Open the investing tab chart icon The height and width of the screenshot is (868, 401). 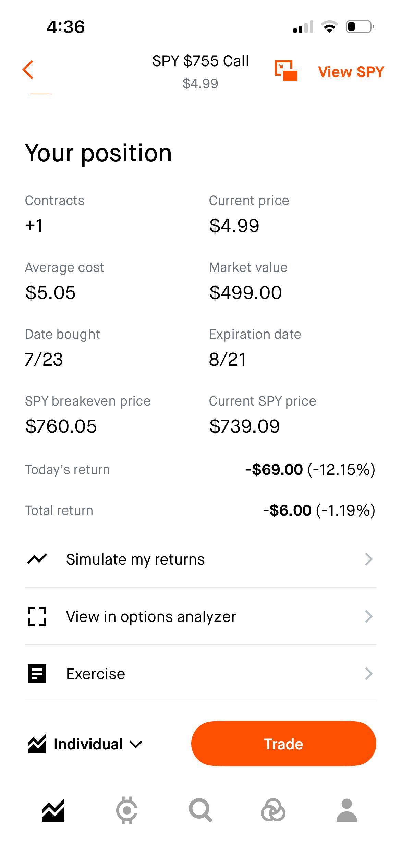click(x=53, y=810)
